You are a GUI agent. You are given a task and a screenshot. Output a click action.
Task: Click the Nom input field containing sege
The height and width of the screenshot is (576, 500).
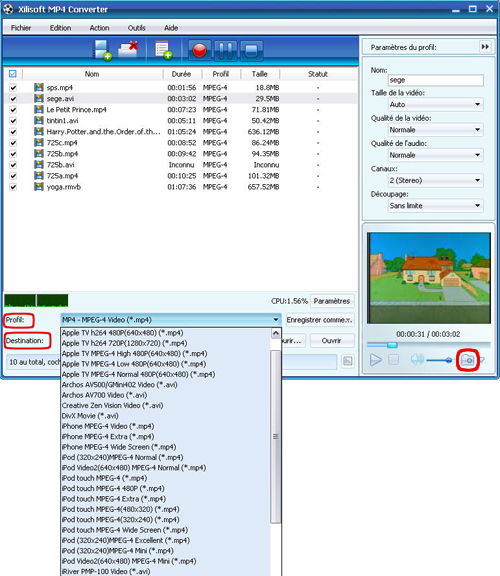(x=436, y=80)
